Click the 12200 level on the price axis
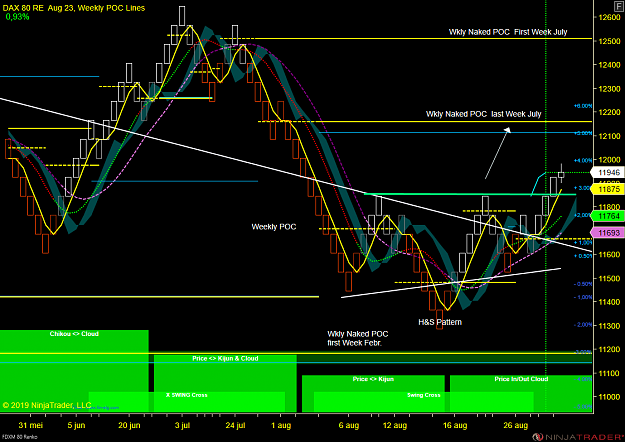This screenshot has width=625, height=442. pos(609,112)
